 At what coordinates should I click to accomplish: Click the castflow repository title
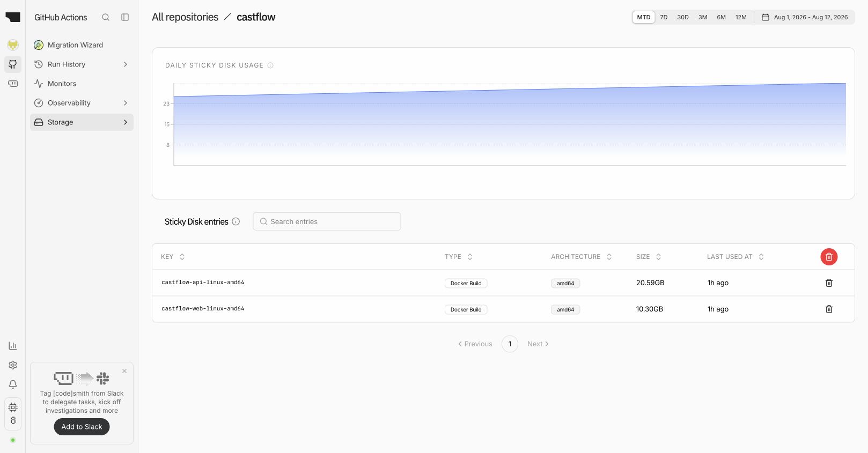pyautogui.click(x=256, y=17)
